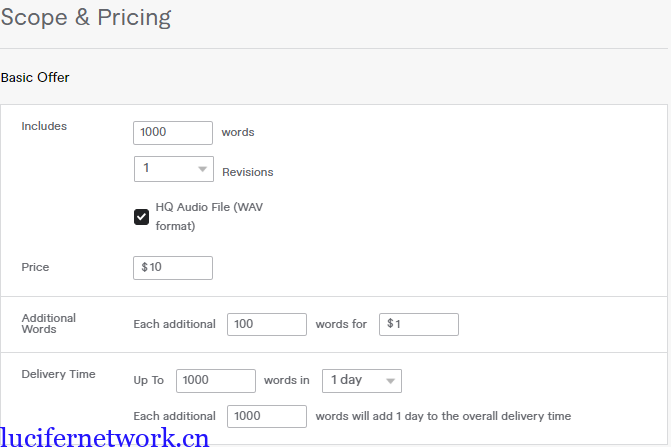Viewport: 671px width, 447px height.
Task: Focus the Price field showing $10
Action: coord(172,268)
